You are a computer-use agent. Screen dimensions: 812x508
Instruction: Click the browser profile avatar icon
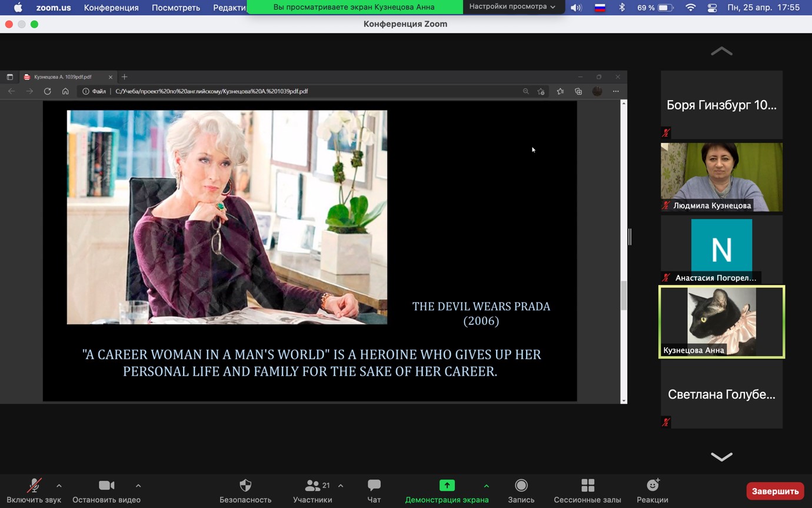click(x=597, y=91)
